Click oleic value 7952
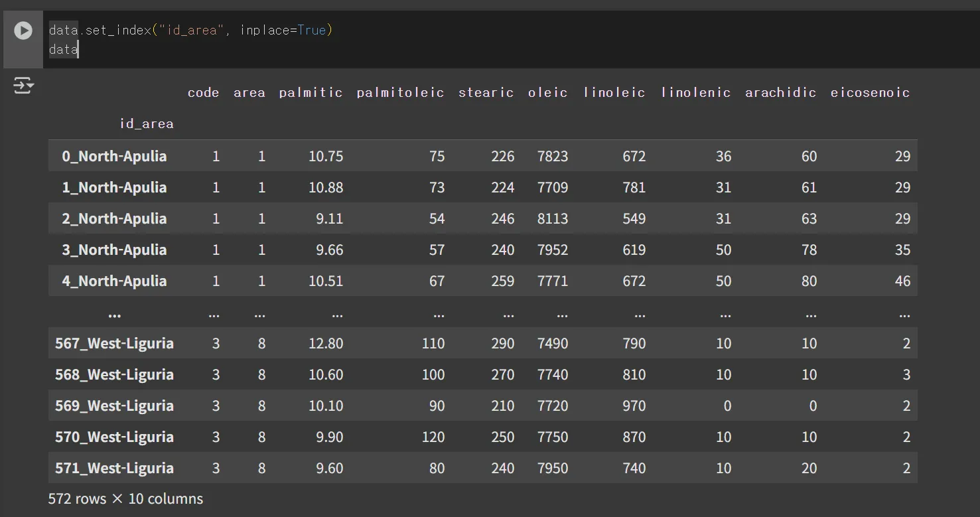 (553, 250)
